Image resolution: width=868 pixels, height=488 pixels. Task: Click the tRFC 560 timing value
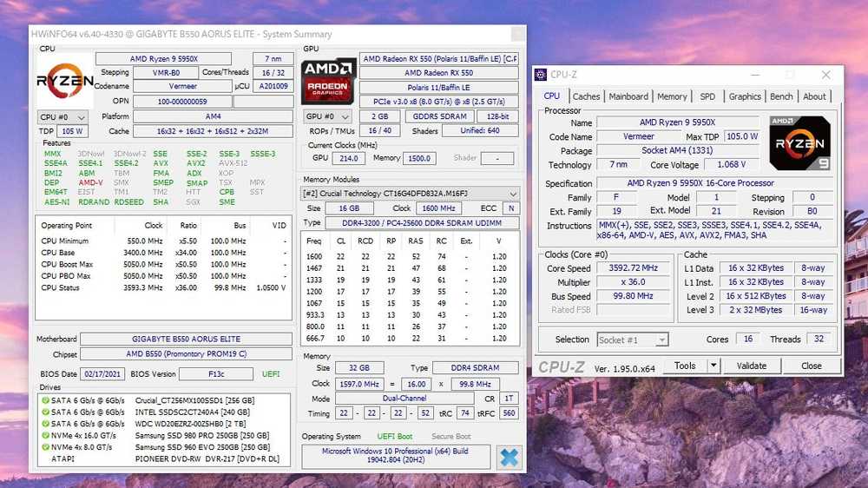(509, 413)
